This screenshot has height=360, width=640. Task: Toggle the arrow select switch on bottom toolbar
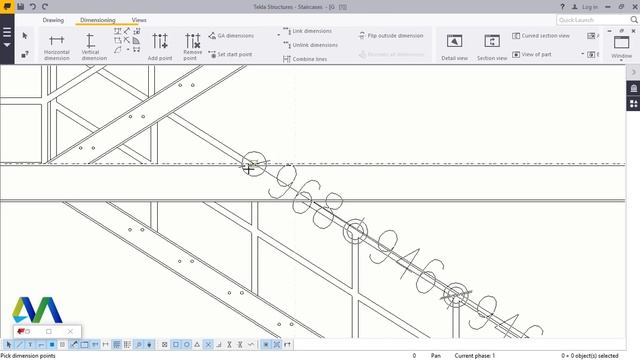point(8,344)
